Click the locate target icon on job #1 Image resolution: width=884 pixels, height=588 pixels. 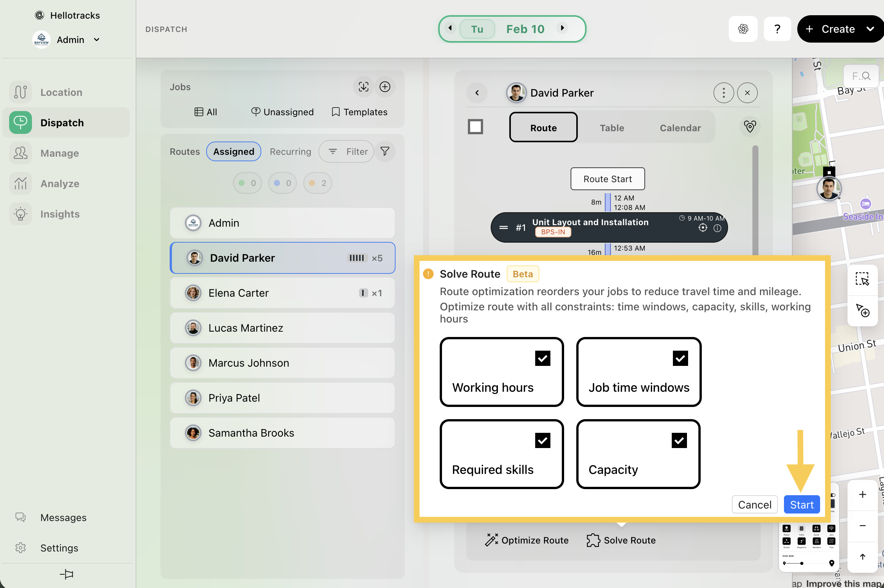(703, 228)
